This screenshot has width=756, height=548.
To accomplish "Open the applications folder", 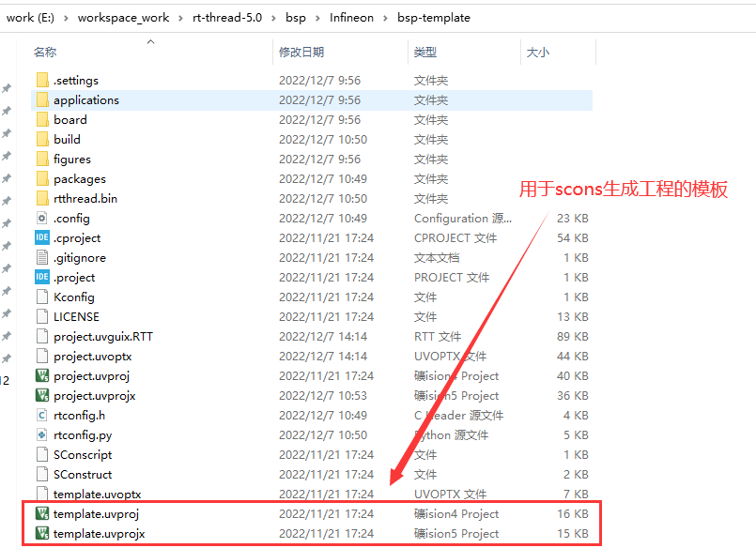I will pyautogui.click(x=85, y=100).
